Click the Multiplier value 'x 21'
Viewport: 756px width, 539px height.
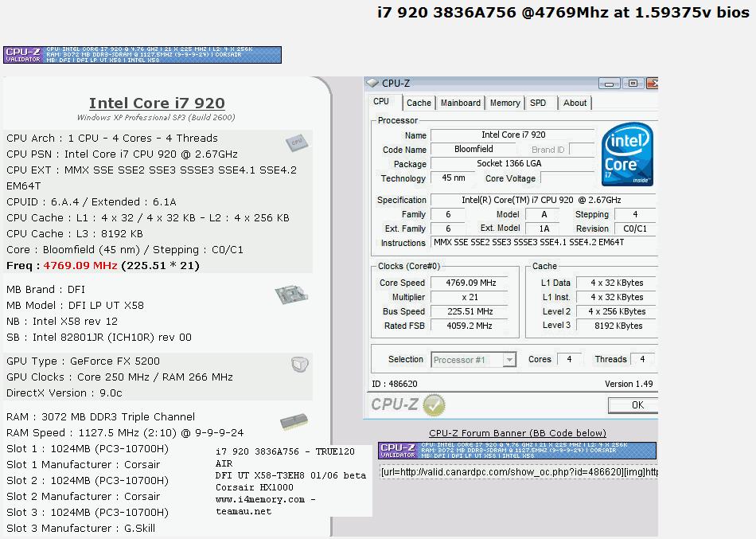coord(470,297)
